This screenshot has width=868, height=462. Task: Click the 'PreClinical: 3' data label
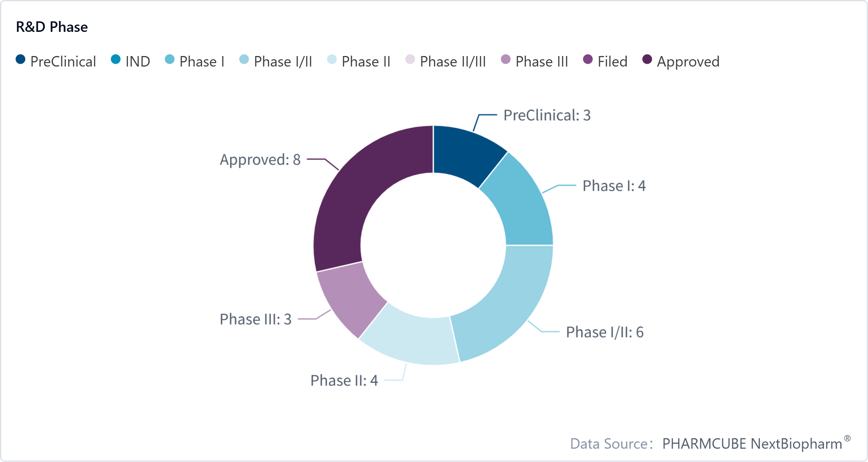pyautogui.click(x=547, y=115)
